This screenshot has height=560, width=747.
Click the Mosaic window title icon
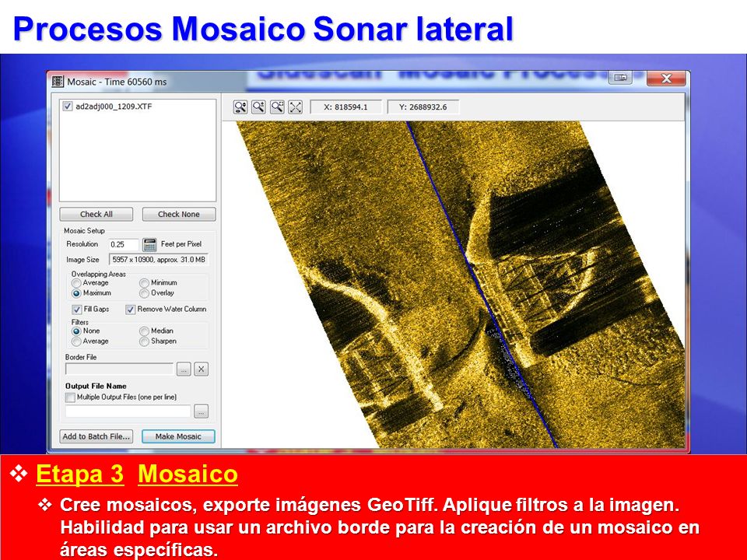(58, 82)
